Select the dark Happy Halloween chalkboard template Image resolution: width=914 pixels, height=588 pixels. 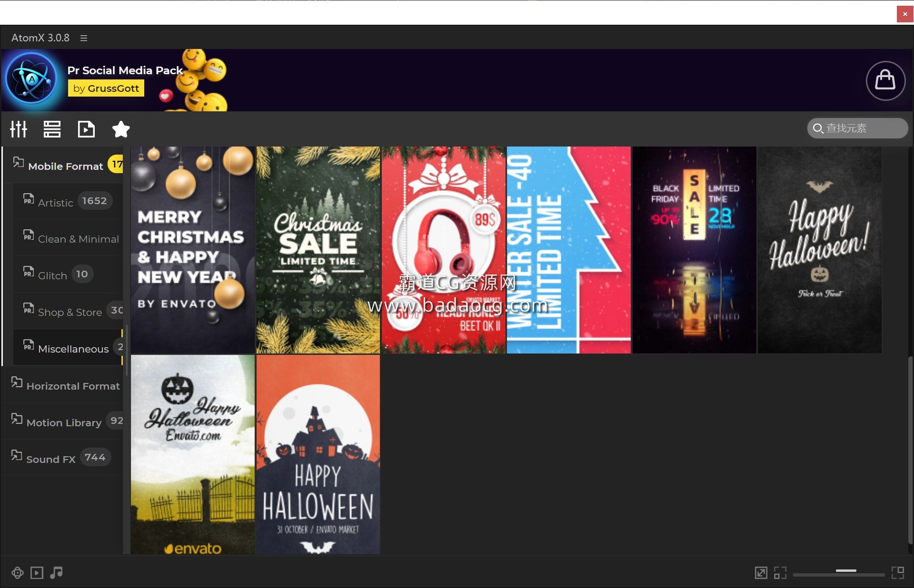[819, 250]
